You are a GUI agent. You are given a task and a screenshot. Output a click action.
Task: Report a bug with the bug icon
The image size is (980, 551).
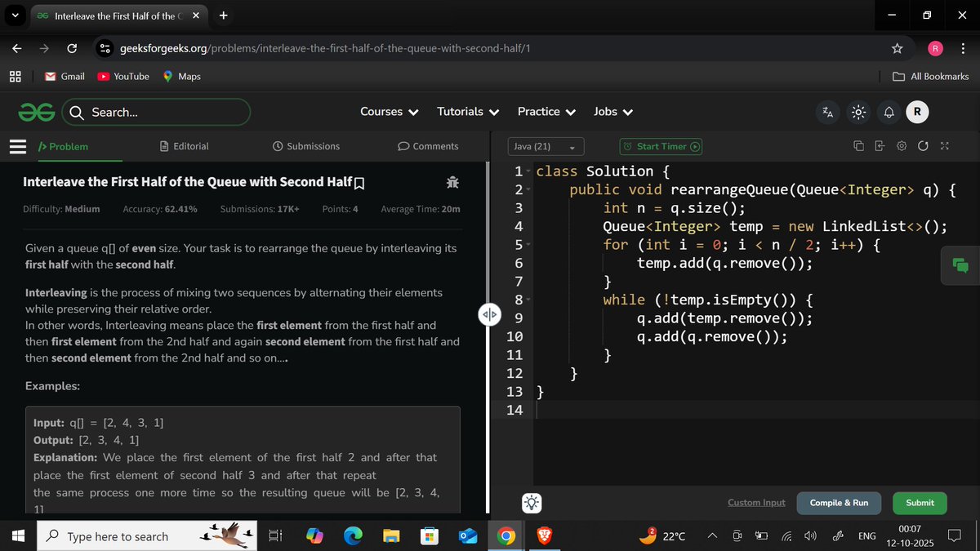pos(452,182)
